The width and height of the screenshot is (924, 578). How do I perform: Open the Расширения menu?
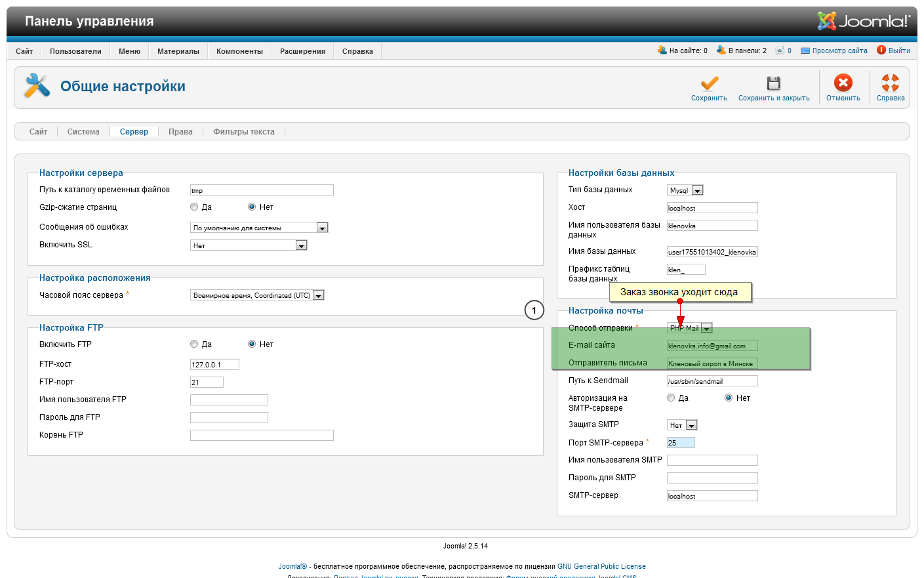tap(302, 51)
